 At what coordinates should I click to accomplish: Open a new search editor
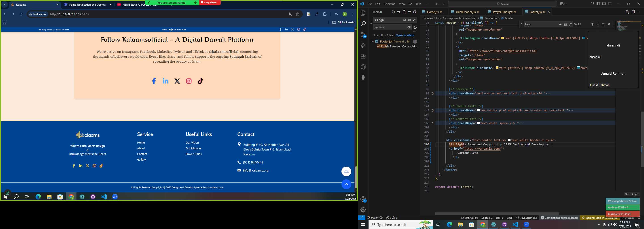[404, 12]
